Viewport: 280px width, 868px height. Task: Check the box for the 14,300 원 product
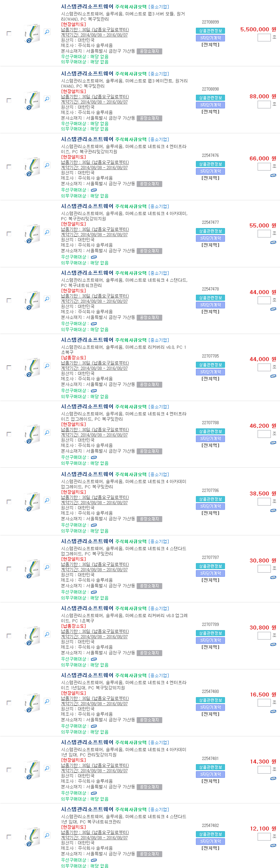[x=9, y=770]
